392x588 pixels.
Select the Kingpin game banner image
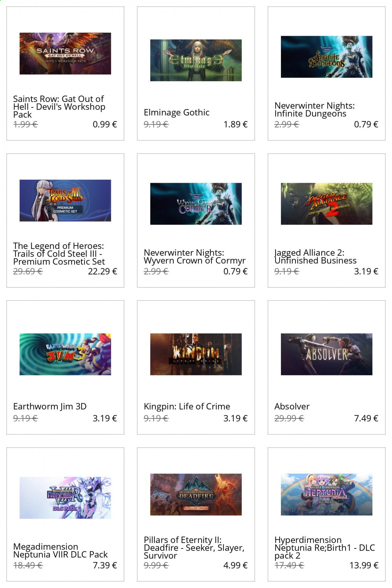196,354
